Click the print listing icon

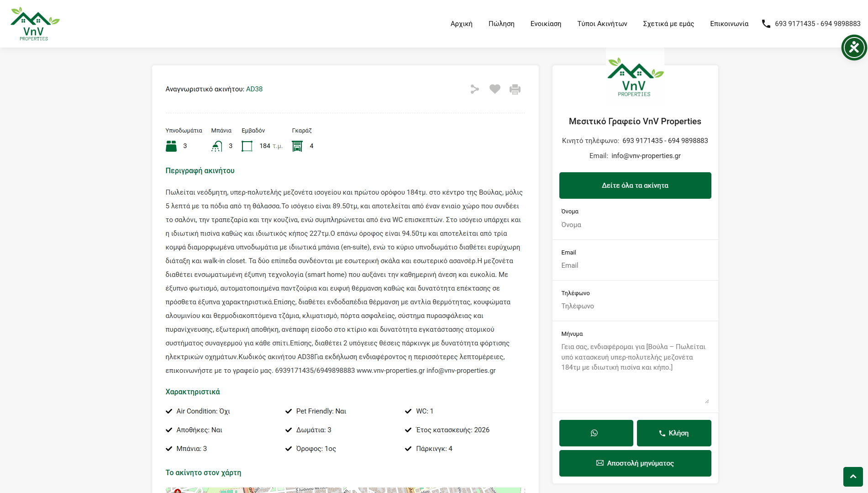pyautogui.click(x=515, y=89)
